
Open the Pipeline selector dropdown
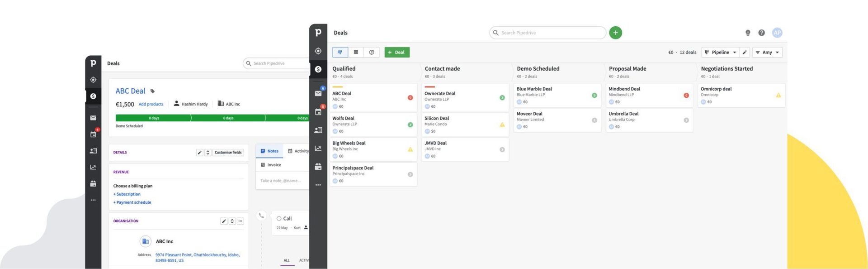[721, 52]
